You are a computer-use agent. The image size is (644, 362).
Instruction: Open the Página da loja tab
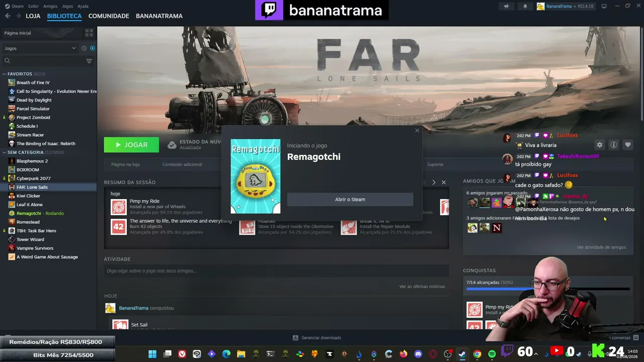pyautogui.click(x=125, y=164)
